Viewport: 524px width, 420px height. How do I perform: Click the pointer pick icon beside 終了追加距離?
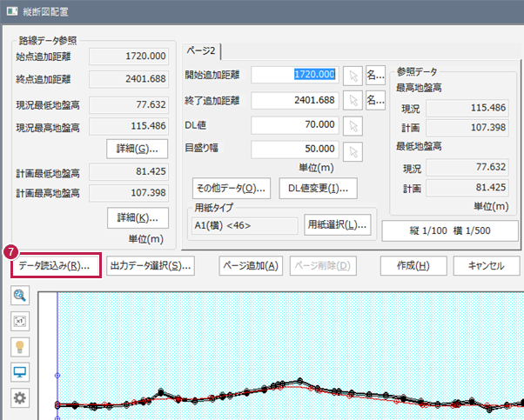click(x=353, y=100)
